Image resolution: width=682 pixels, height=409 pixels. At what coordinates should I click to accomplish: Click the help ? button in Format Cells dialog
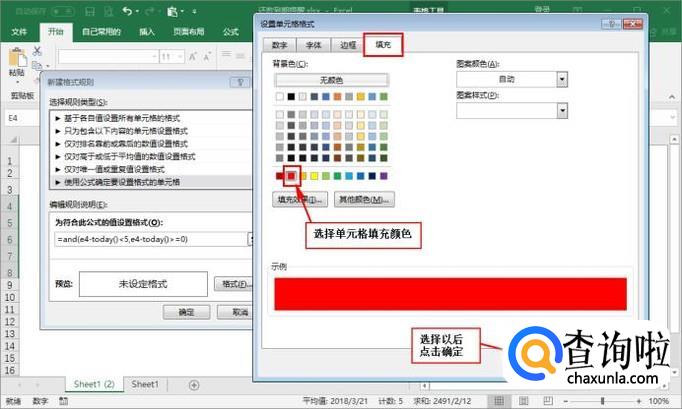click(611, 24)
